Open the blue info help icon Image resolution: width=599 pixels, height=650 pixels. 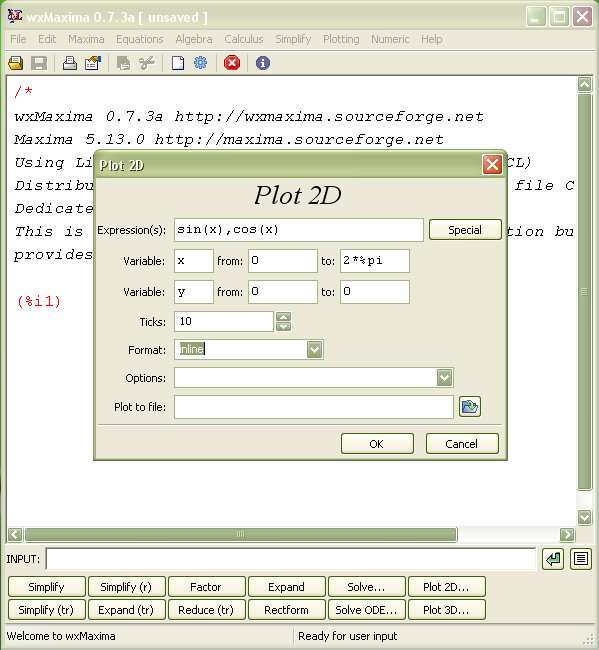coord(263,63)
